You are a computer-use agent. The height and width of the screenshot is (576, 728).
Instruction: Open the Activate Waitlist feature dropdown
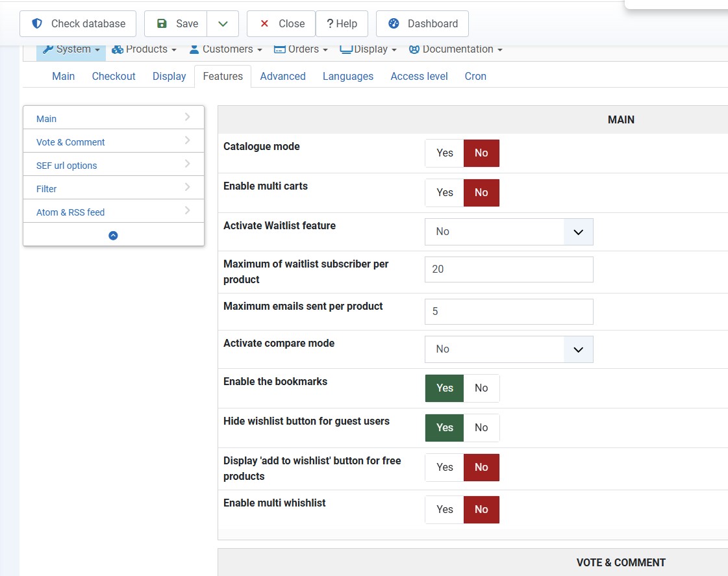point(508,232)
